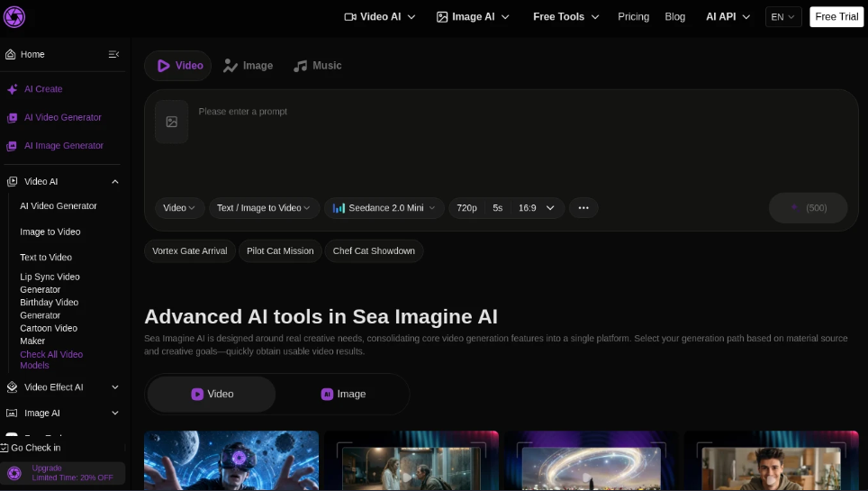The width and height of the screenshot is (868, 491).
Task: Open the Text / Image to Video dropdown
Action: click(264, 208)
